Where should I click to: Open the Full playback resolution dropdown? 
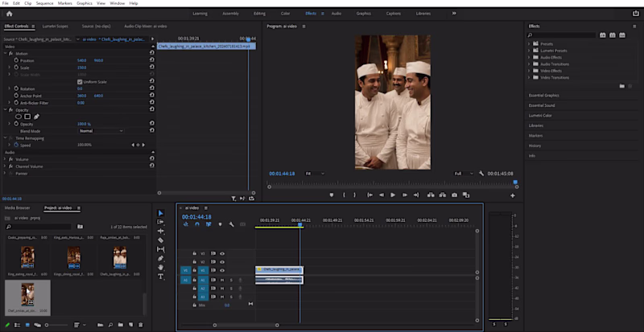[x=464, y=174]
